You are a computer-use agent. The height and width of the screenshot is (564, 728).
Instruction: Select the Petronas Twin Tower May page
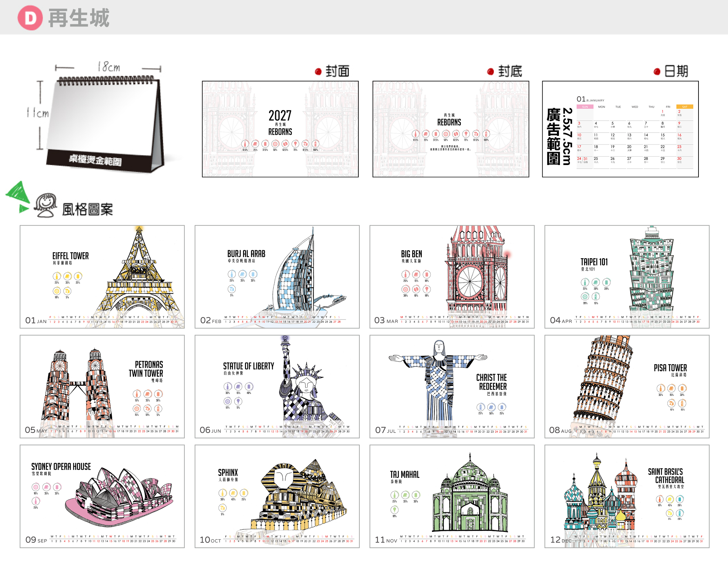pyautogui.click(x=102, y=386)
